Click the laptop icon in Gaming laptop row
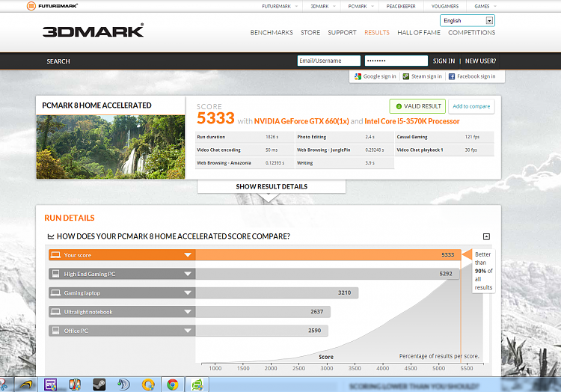 pyautogui.click(x=55, y=293)
